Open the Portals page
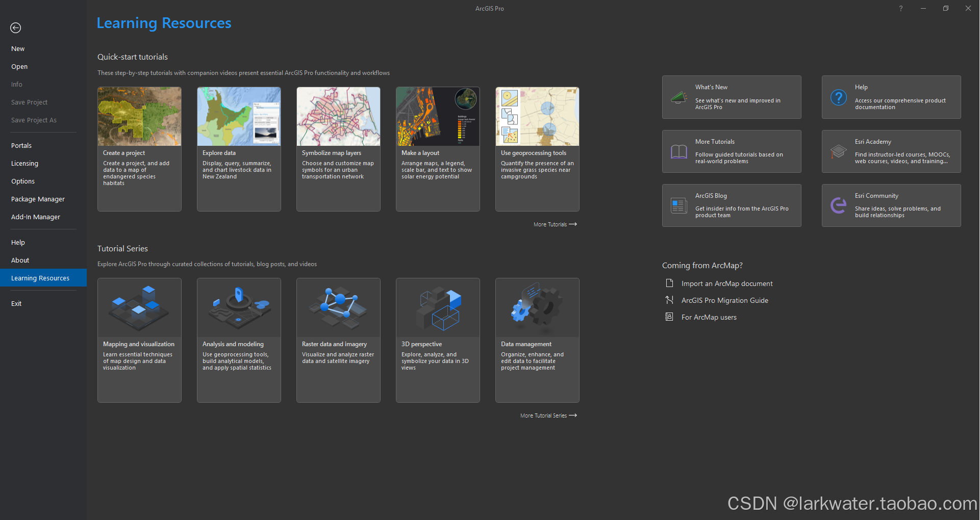Screen dimensions: 980x520 point(43,146)
